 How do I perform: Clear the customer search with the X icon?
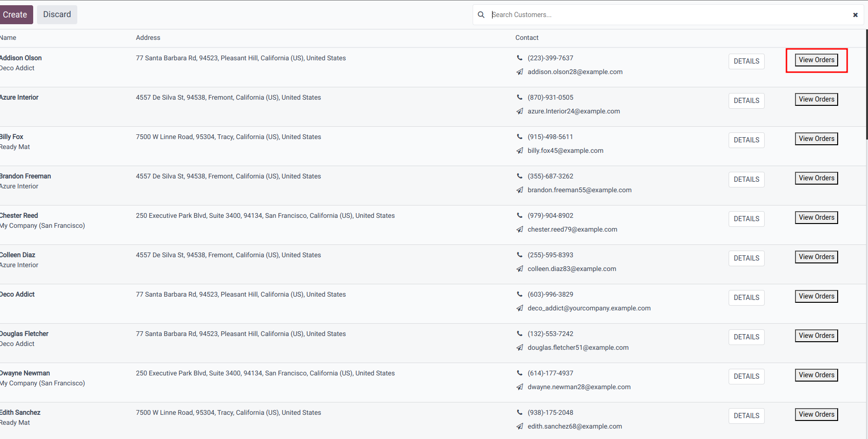855,15
